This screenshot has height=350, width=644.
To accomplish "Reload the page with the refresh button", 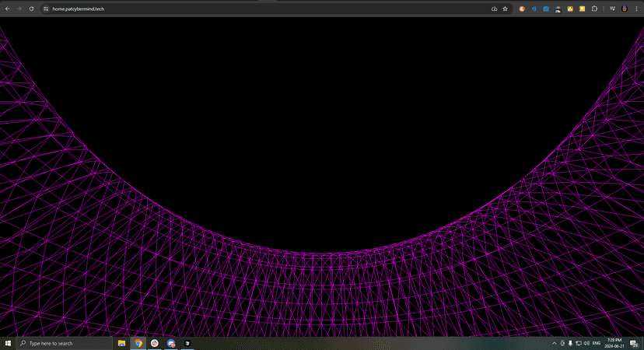I will coord(31,9).
